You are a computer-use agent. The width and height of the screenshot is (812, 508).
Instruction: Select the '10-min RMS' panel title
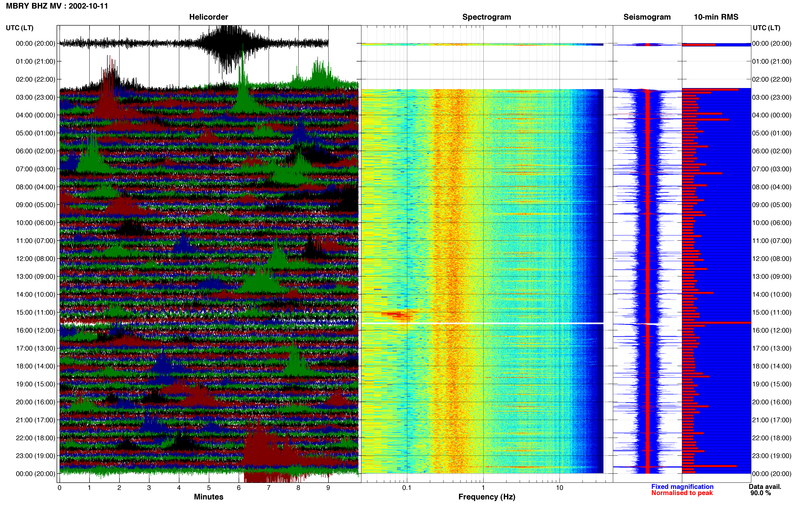tap(716, 17)
